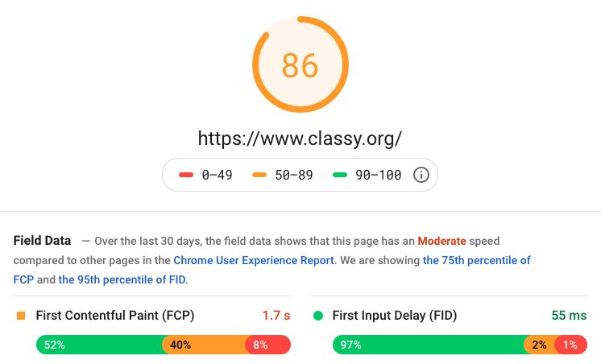Image resolution: width=601 pixels, height=364 pixels.
Task: Click the orange 2% FID bar segment
Action: point(539,345)
